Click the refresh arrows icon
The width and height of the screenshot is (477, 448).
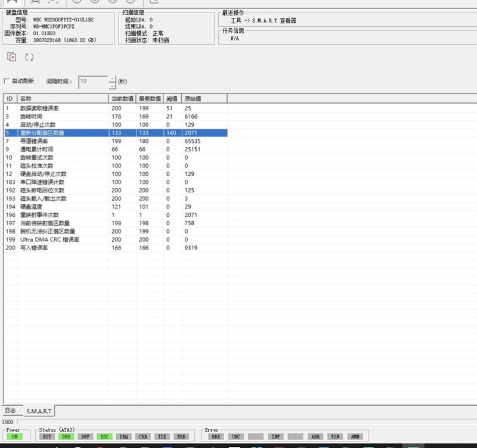tap(29, 57)
